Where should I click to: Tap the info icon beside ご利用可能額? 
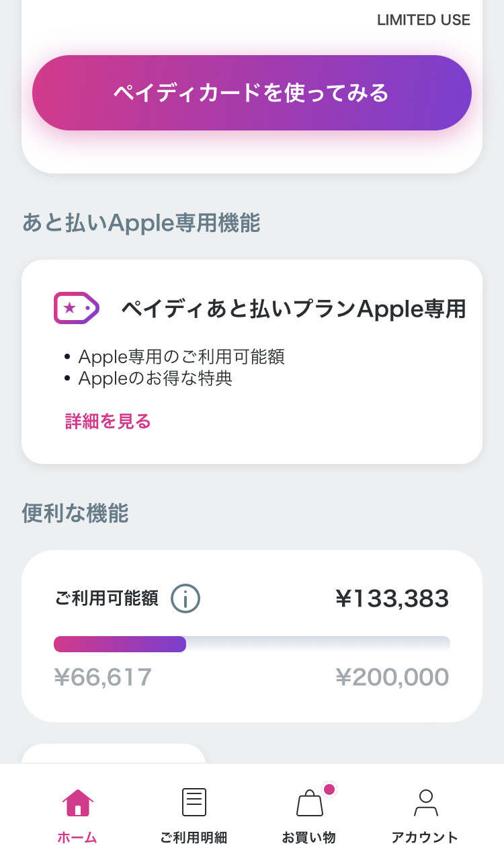click(x=185, y=598)
